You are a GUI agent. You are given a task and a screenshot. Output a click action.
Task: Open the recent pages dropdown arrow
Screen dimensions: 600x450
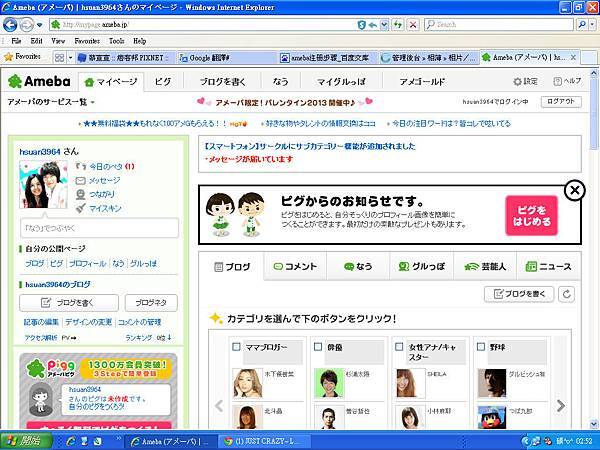pos(39,25)
